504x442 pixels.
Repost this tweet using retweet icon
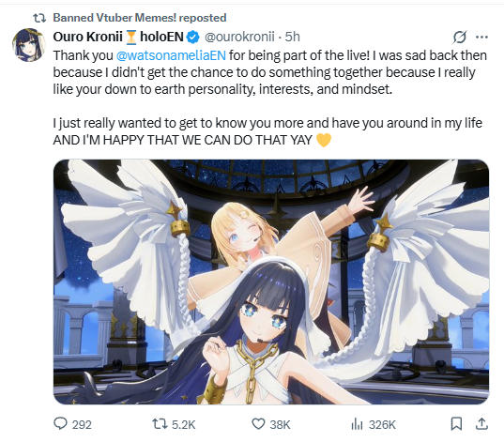[160, 424]
